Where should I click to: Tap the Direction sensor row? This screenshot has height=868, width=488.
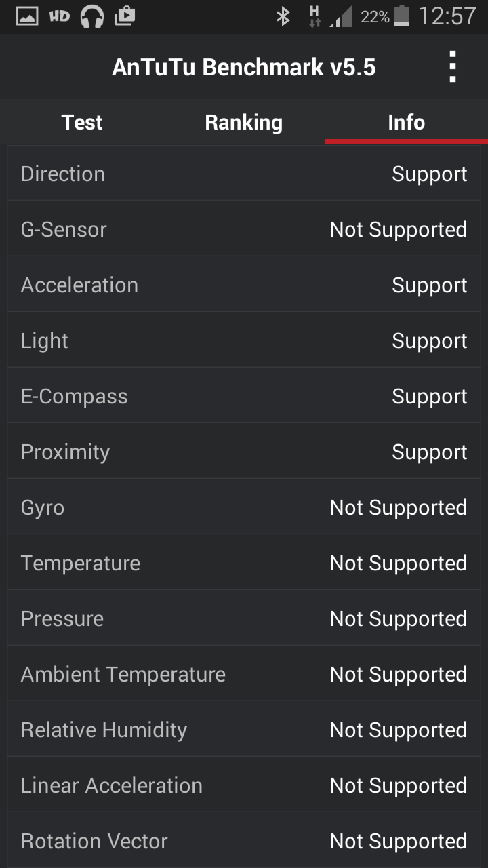click(244, 174)
